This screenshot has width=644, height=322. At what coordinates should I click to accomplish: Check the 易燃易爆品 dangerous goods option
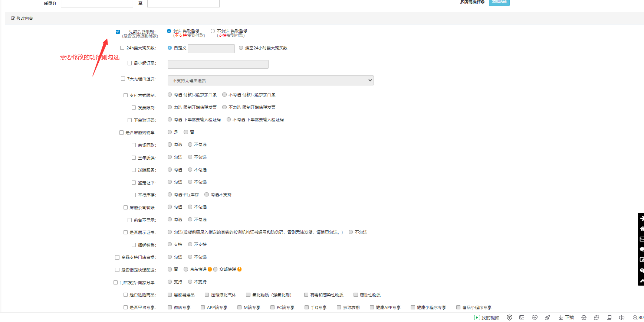coord(170,295)
